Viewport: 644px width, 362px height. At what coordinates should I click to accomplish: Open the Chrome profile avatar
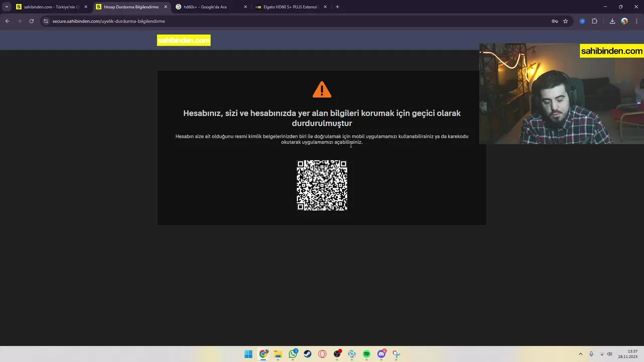pos(624,21)
